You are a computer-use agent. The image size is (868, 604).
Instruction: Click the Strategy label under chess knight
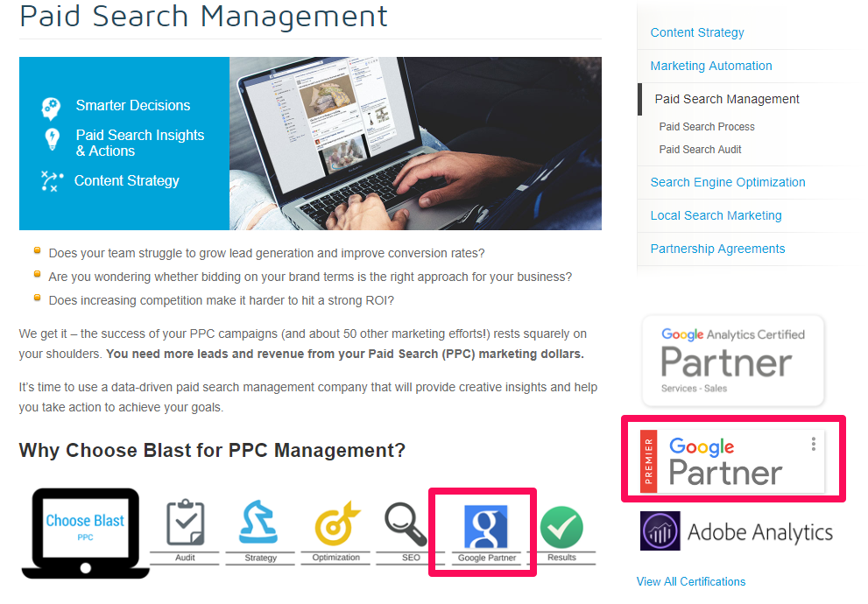(x=260, y=558)
